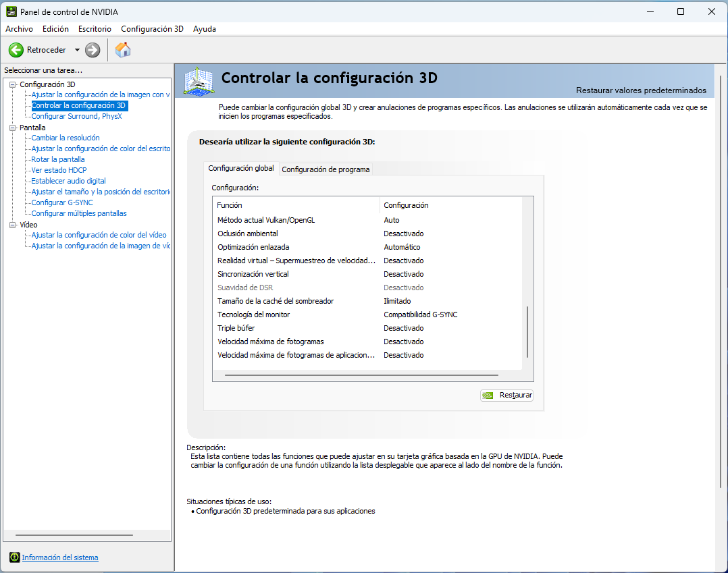The image size is (728, 573).
Task: Open the Home house icon
Action: [123, 50]
